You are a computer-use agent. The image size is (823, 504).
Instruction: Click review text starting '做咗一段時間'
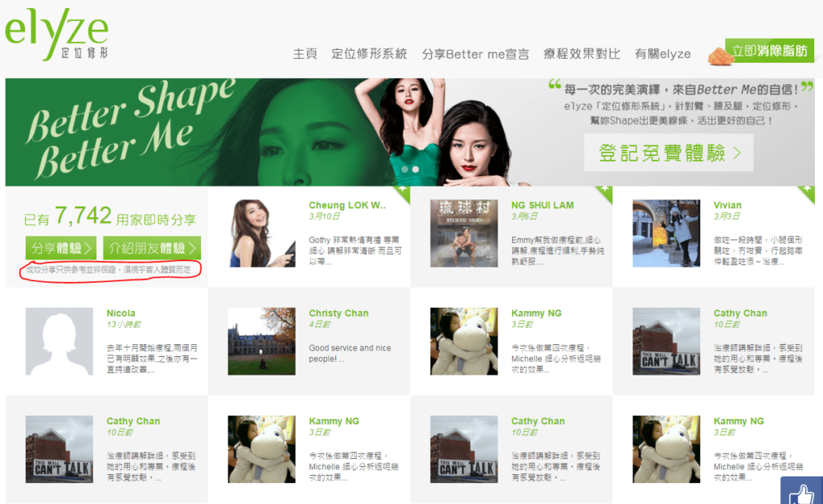(x=758, y=251)
